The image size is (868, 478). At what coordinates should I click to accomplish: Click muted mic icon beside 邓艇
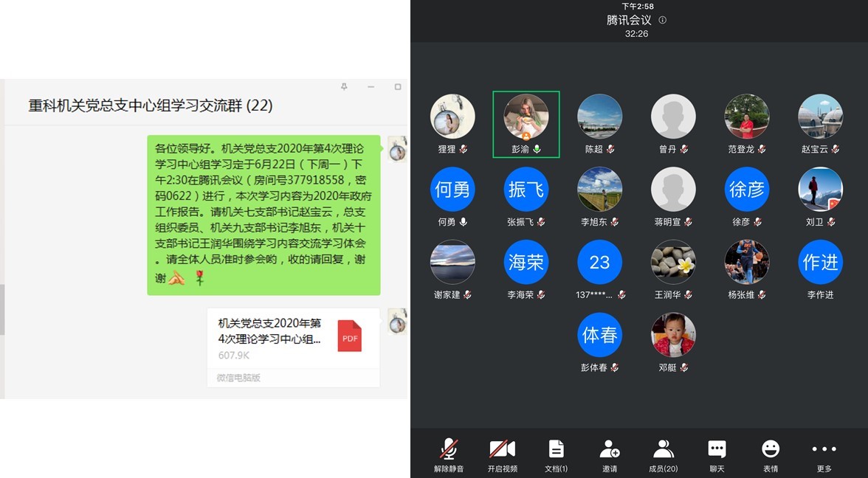click(x=683, y=368)
